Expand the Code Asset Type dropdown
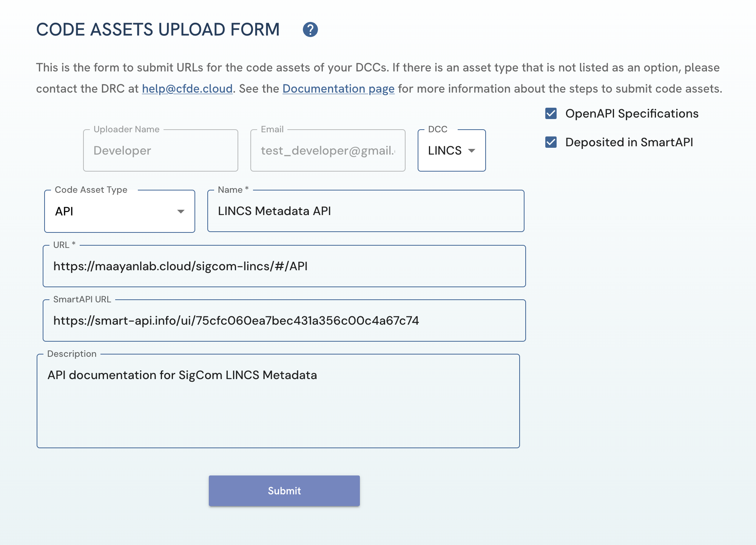 tap(119, 211)
